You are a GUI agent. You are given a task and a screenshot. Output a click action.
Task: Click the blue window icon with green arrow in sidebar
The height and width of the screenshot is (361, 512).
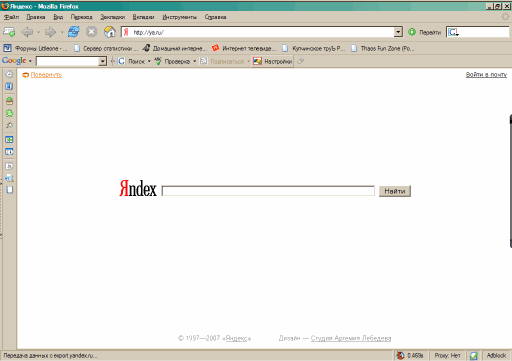[9, 139]
